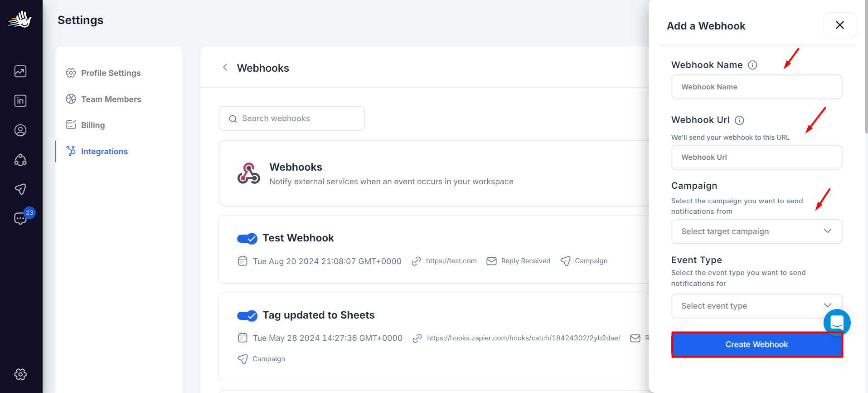Image resolution: width=868 pixels, height=393 pixels.
Task: Click the Webhook Url info icon
Action: tap(739, 120)
